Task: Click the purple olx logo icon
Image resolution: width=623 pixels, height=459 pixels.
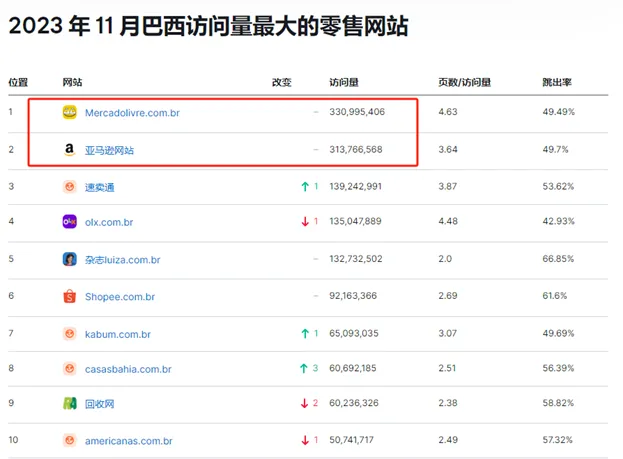Action: click(x=70, y=221)
